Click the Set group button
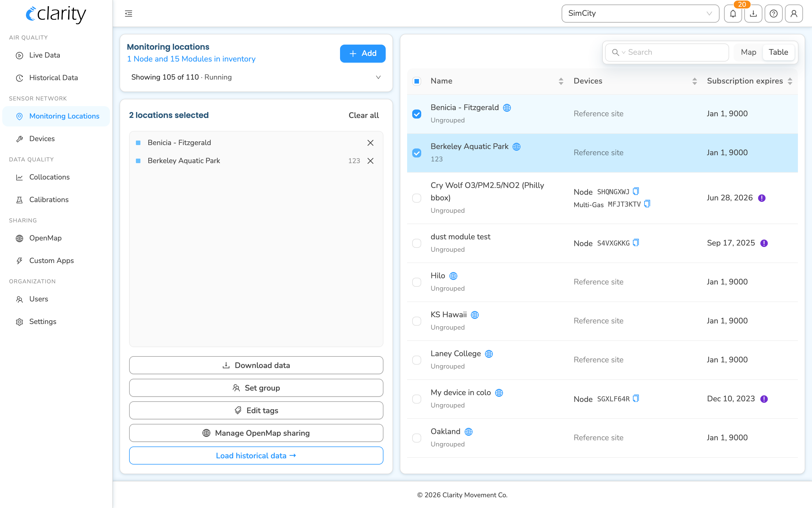 tap(256, 388)
